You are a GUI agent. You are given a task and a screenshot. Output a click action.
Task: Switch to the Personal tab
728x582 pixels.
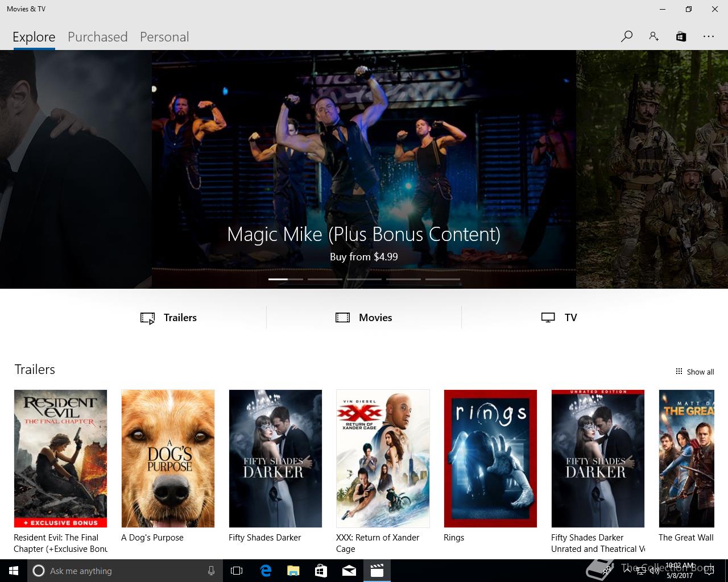(164, 37)
